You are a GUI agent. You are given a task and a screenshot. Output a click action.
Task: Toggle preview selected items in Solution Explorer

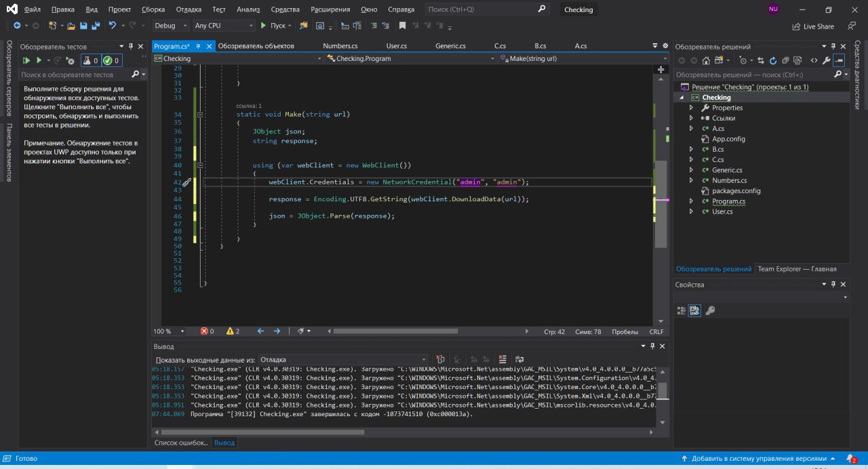point(839,60)
